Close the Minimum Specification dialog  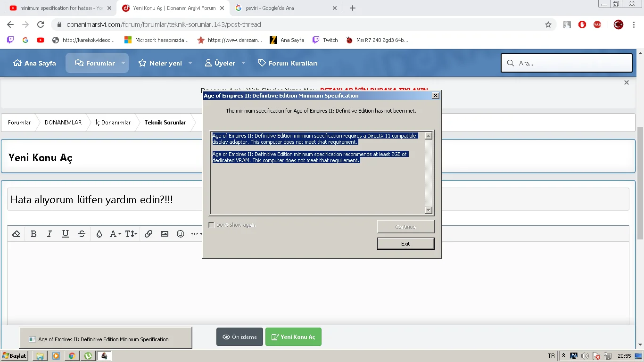click(x=436, y=96)
